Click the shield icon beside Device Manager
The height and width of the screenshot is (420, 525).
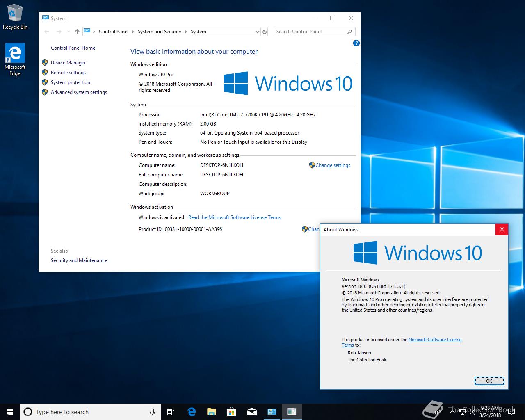45,63
